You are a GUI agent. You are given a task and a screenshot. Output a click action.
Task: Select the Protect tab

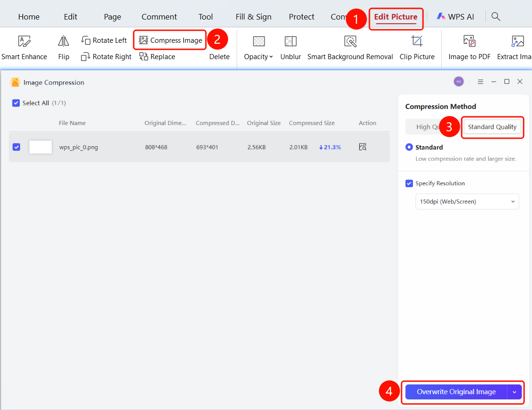tap(301, 17)
